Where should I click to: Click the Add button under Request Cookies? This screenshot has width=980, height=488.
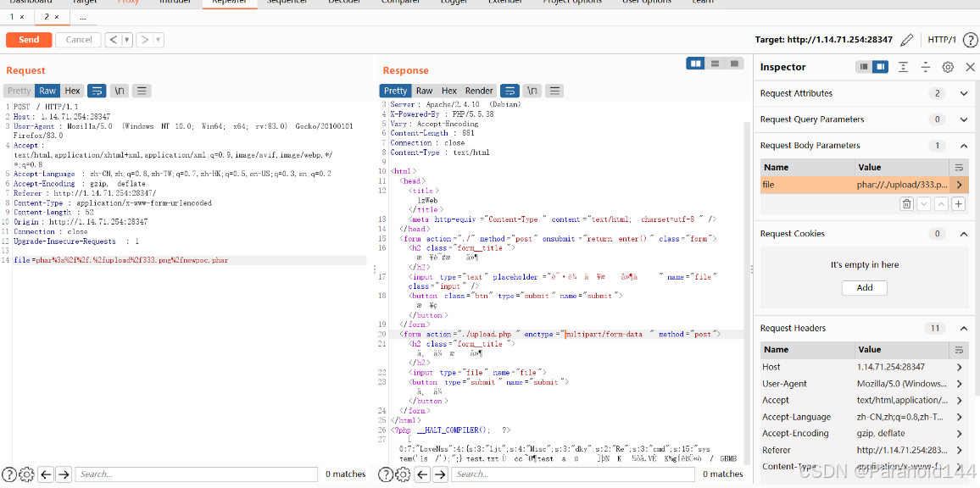[864, 288]
